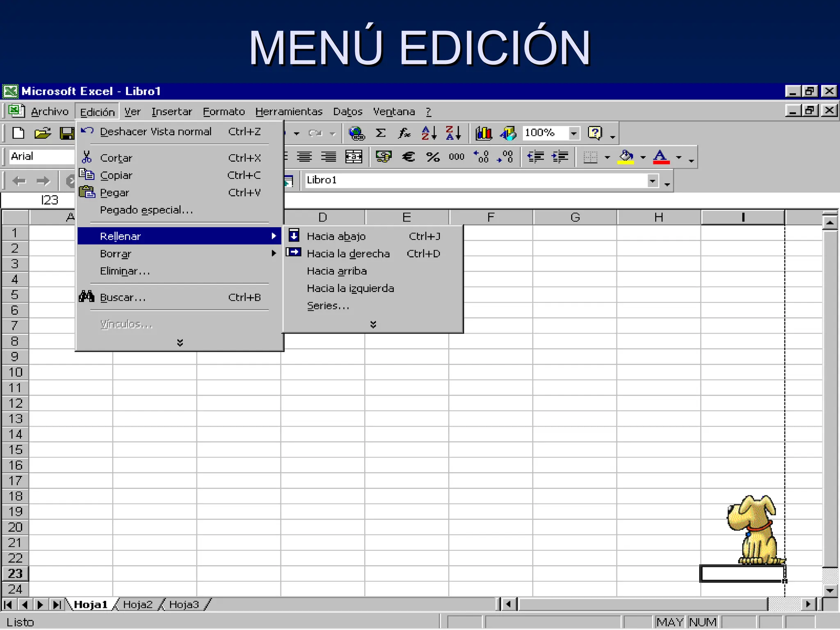
Task: Open the Ventana menu
Action: point(394,112)
